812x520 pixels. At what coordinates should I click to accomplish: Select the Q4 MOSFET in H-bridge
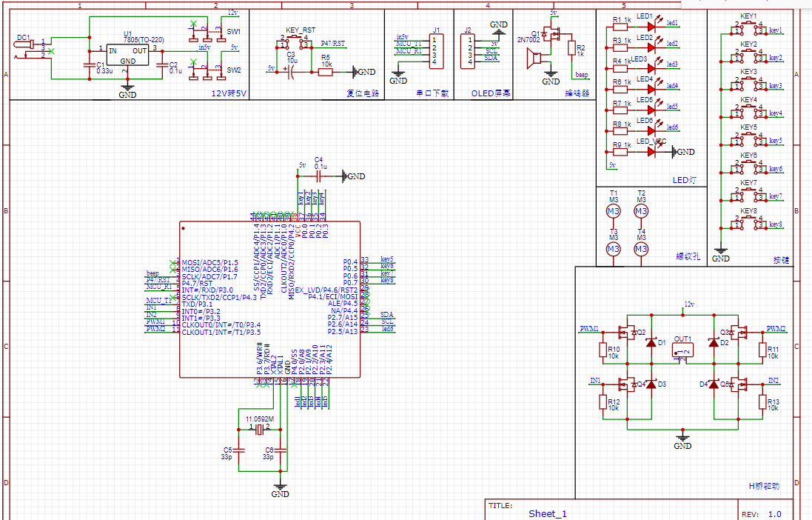coord(628,384)
